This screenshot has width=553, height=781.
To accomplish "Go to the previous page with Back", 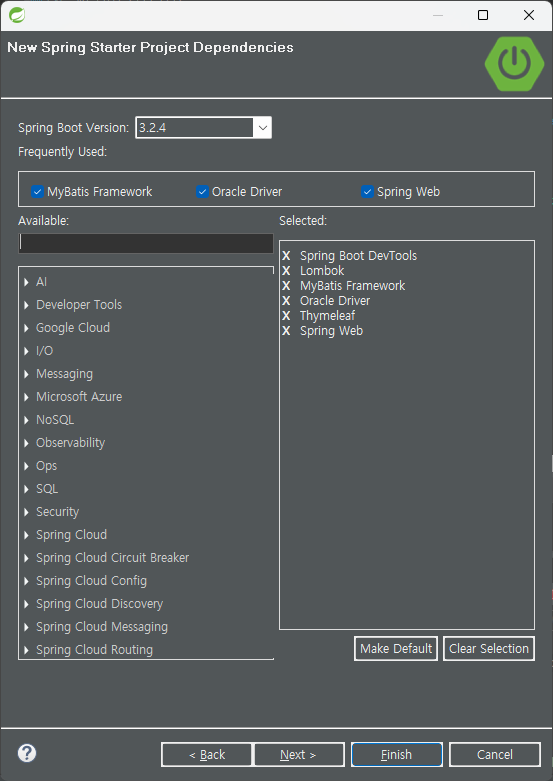I will tap(207, 755).
